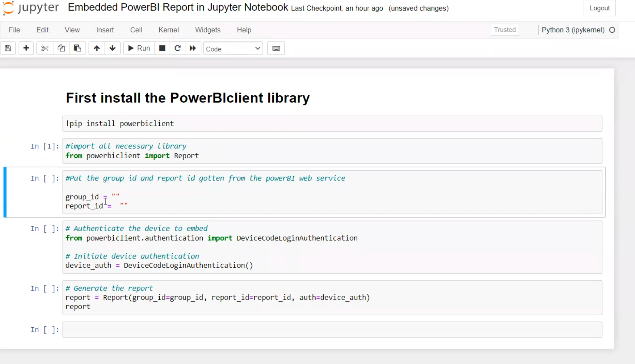Click the Logout button

(x=599, y=8)
